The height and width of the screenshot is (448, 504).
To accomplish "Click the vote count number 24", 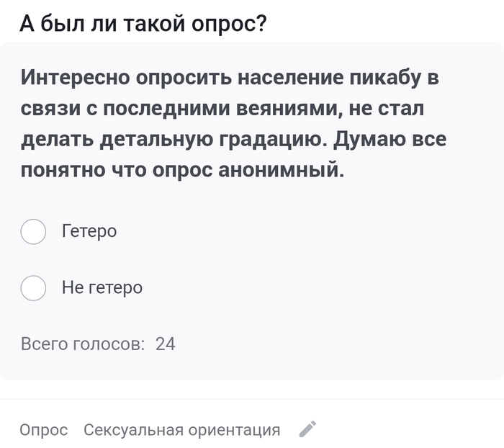I will [166, 344].
